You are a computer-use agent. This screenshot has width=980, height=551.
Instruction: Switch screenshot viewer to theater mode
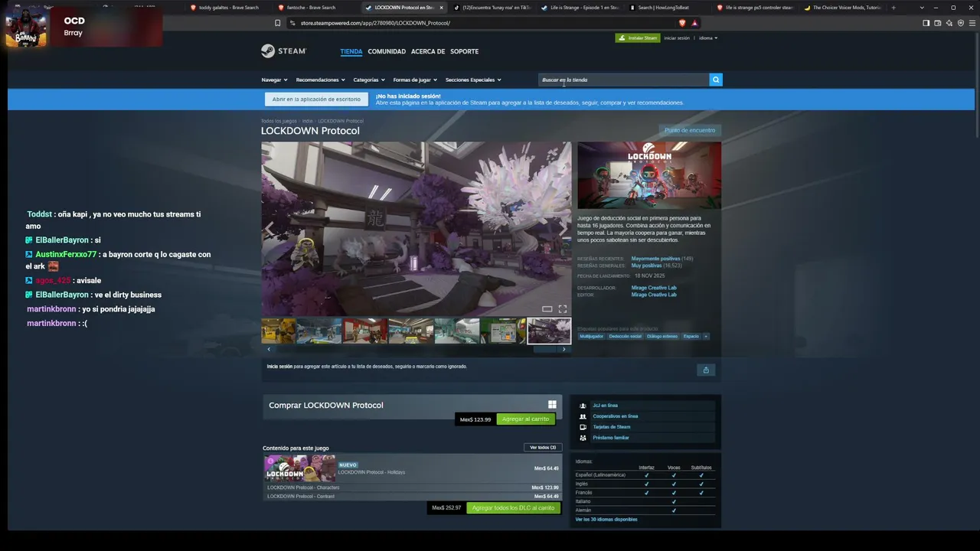547,309
